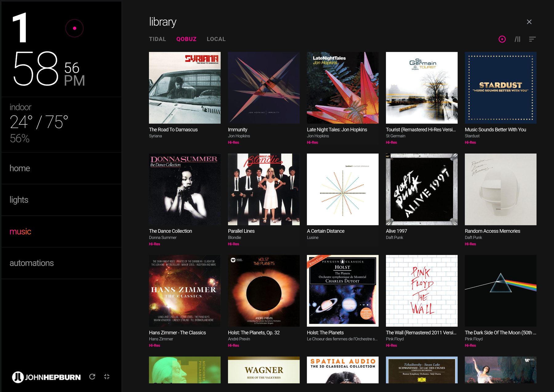
Task: Open Donna Summer Dance Collection cover
Action: click(185, 189)
